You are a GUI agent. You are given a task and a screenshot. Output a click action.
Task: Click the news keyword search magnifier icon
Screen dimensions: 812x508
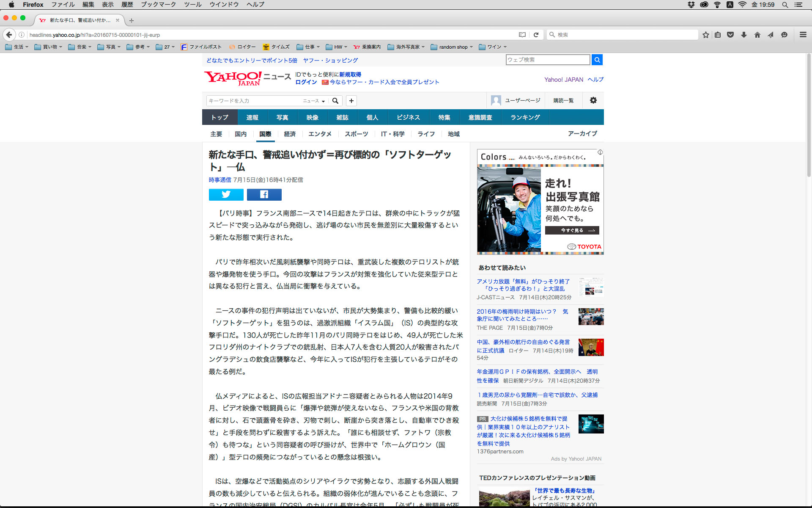(x=335, y=101)
